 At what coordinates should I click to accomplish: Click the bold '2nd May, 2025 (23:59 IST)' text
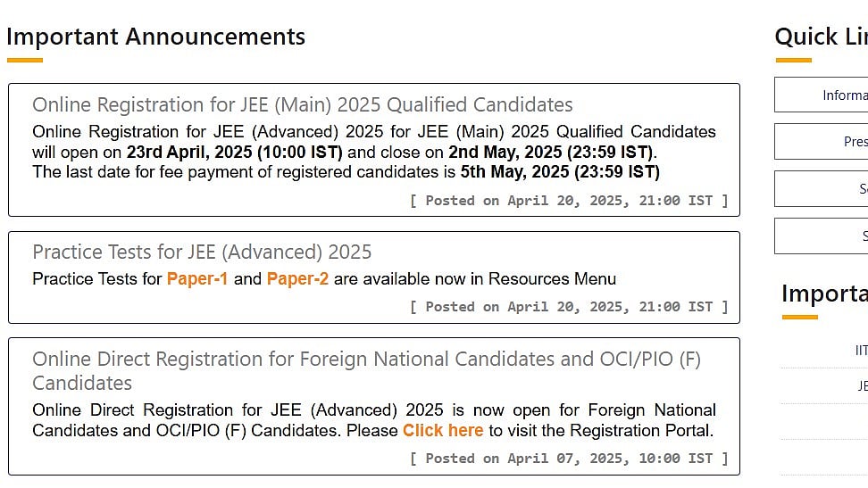point(550,153)
